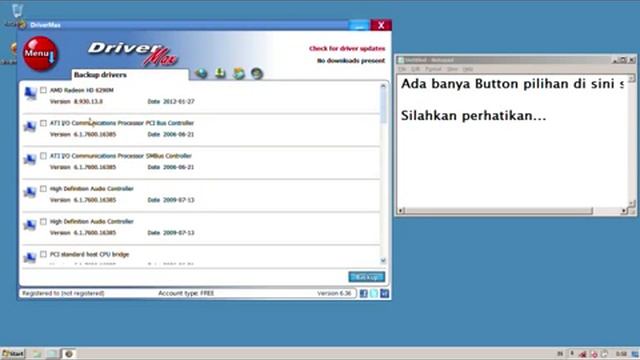Click "Account type: FREE" in status bar
Image resolution: width=640 pixels, height=360 pixels.
tap(186, 293)
